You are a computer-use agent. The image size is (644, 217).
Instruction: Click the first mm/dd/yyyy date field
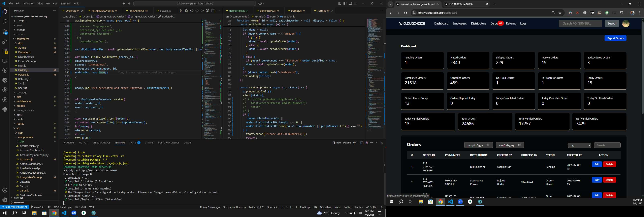click(478, 145)
